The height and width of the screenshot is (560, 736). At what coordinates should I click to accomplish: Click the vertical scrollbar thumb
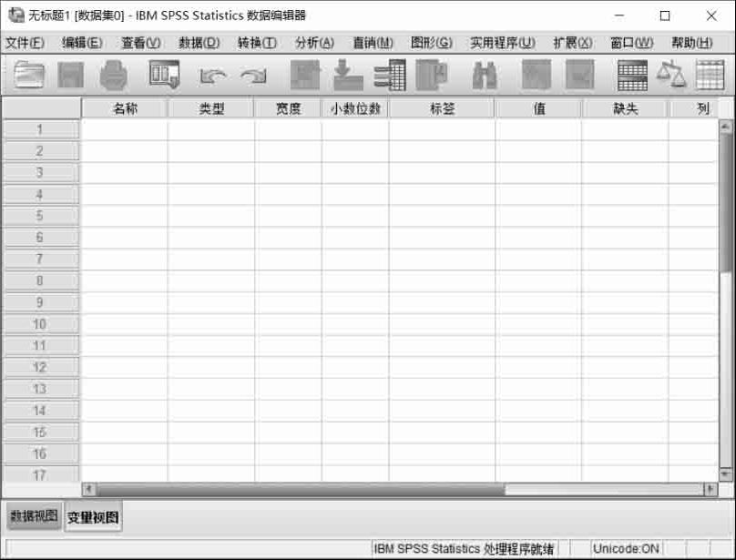pyautogui.click(x=725, y=202)
